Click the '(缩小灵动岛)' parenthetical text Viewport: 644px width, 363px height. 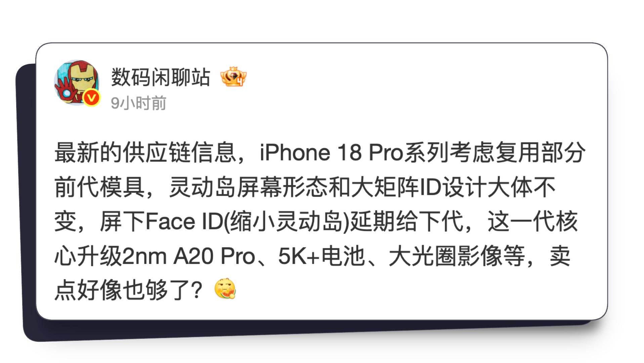tap(287, 221)
